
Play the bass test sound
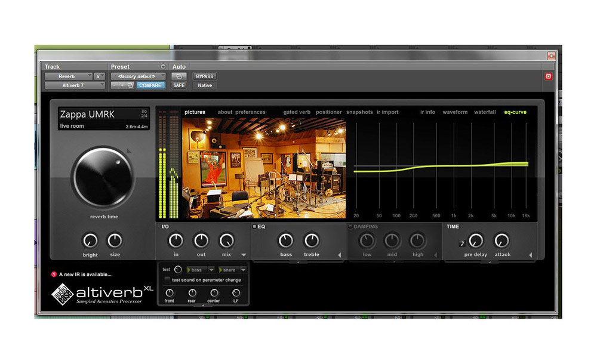coord(190,270)
